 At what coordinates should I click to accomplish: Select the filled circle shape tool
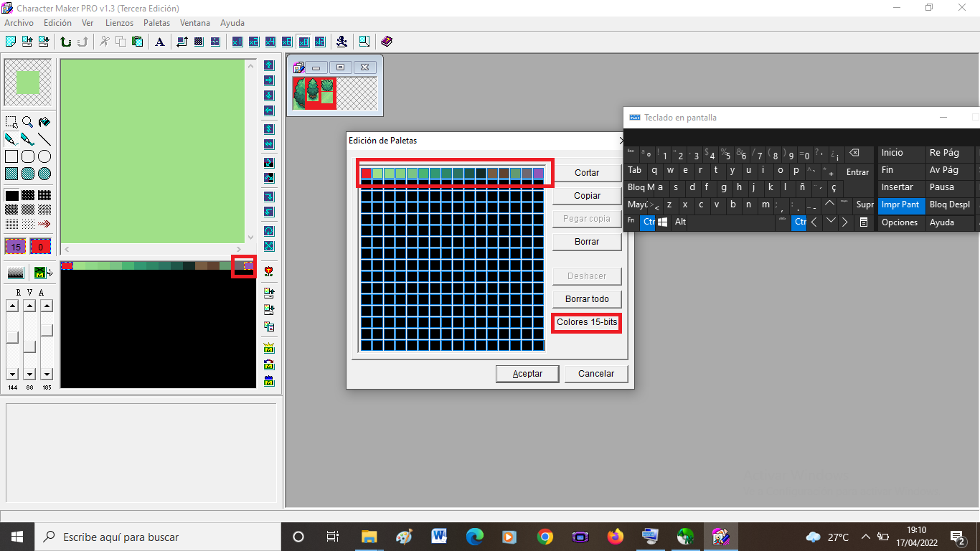point(44,174)
